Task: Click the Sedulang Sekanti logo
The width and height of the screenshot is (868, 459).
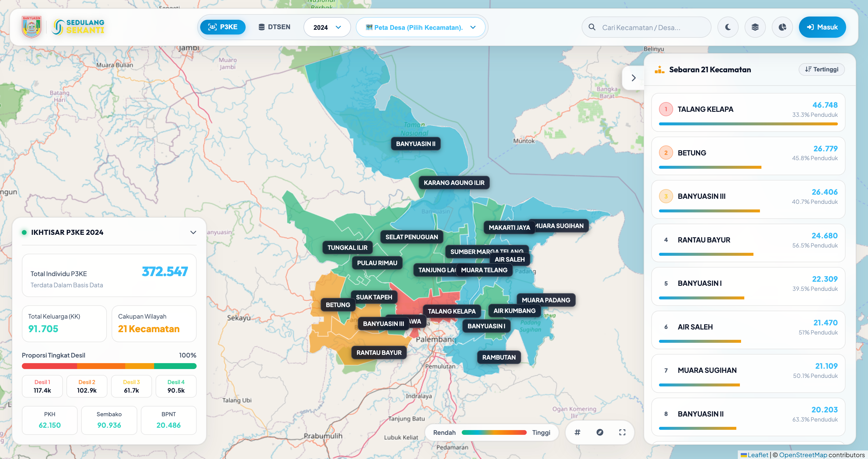Action: (78, 27)
